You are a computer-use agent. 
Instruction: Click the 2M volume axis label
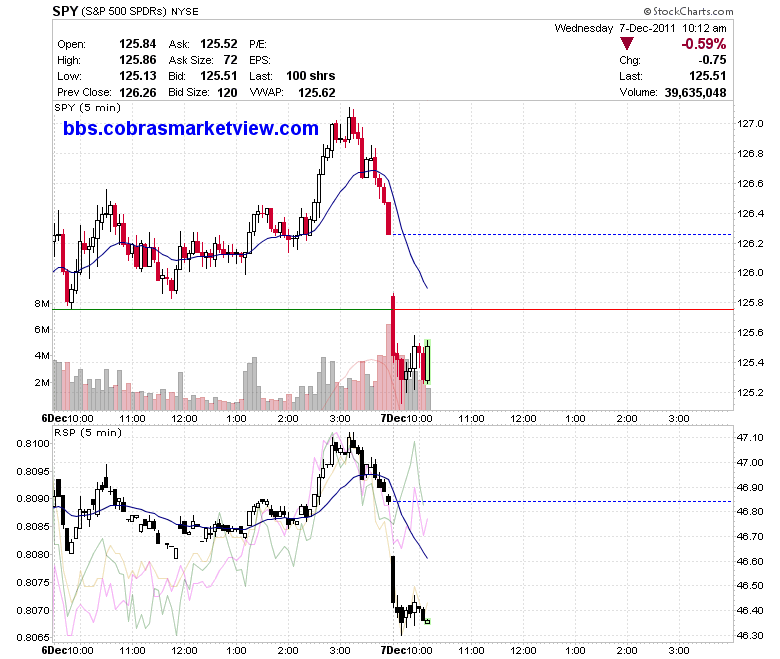point(42,382)
